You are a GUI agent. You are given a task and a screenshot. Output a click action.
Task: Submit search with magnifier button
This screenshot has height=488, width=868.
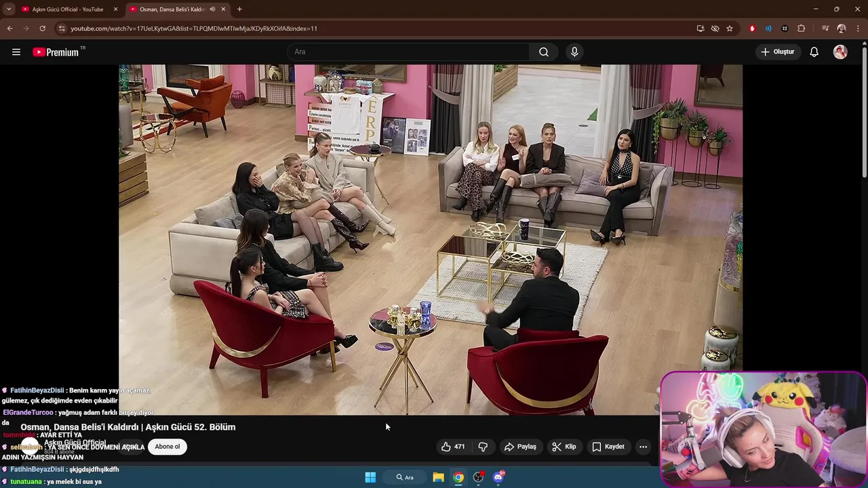(544, 52)
